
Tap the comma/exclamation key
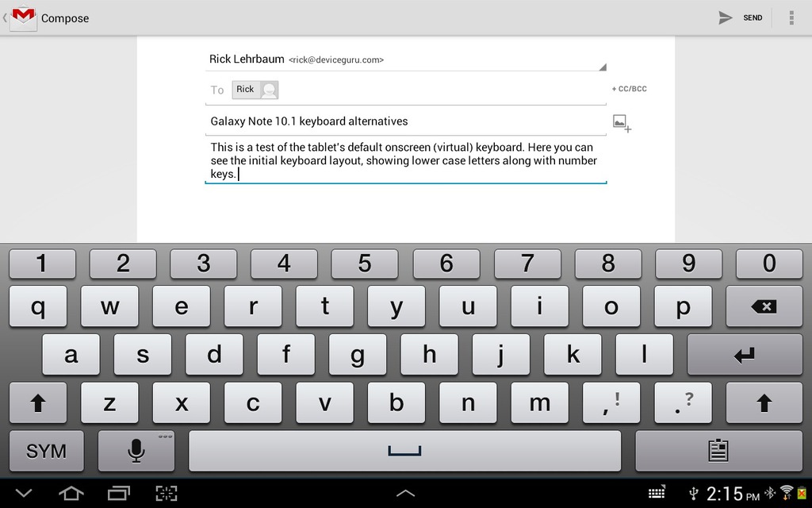point(611,402)
